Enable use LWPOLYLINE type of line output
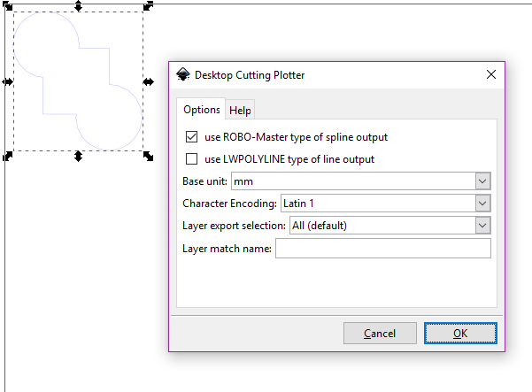The image size is (532, 392). point(192,159)
